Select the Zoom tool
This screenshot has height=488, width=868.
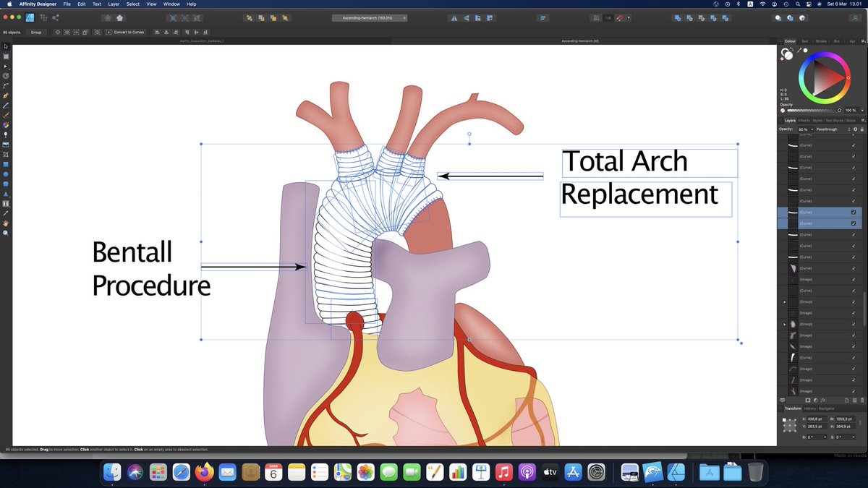pyautogui.click(x=6, y=234)
